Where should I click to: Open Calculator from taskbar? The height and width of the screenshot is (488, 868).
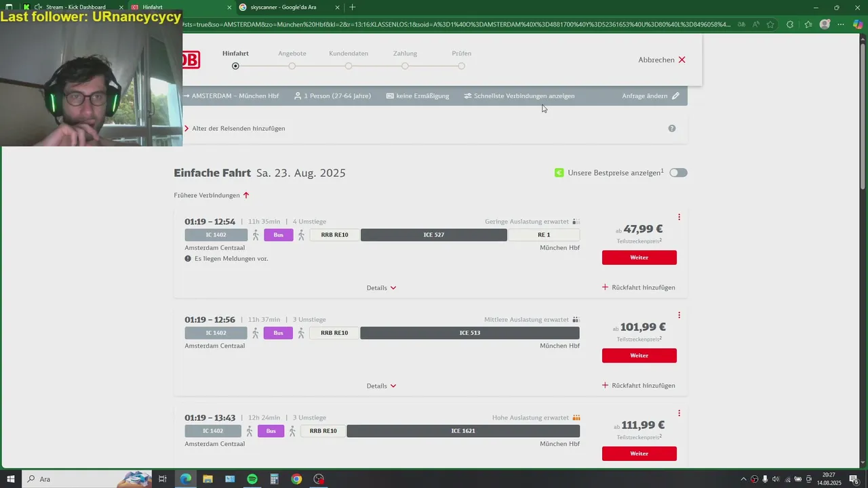tap(274, 479)
